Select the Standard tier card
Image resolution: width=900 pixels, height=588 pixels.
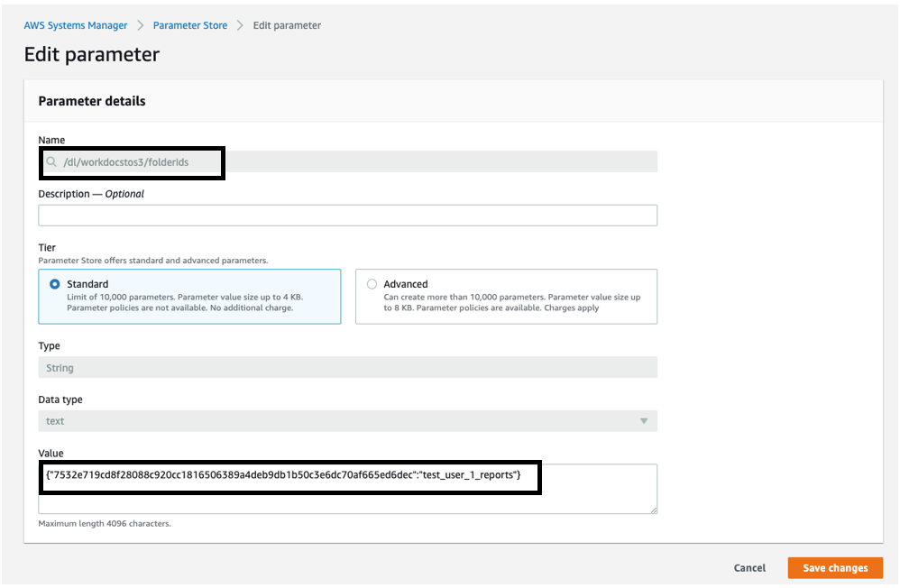tap(189, 296)
